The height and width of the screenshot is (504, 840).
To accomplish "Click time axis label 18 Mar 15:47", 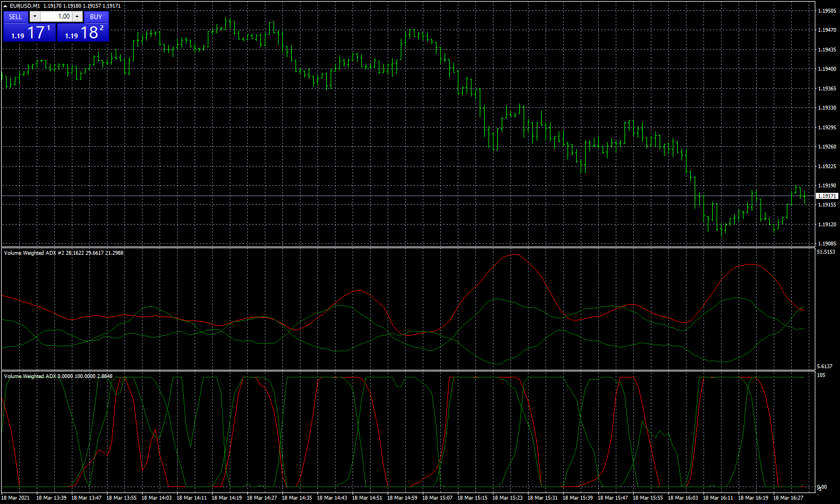I will pyautogui.click(x=613, y=498).
